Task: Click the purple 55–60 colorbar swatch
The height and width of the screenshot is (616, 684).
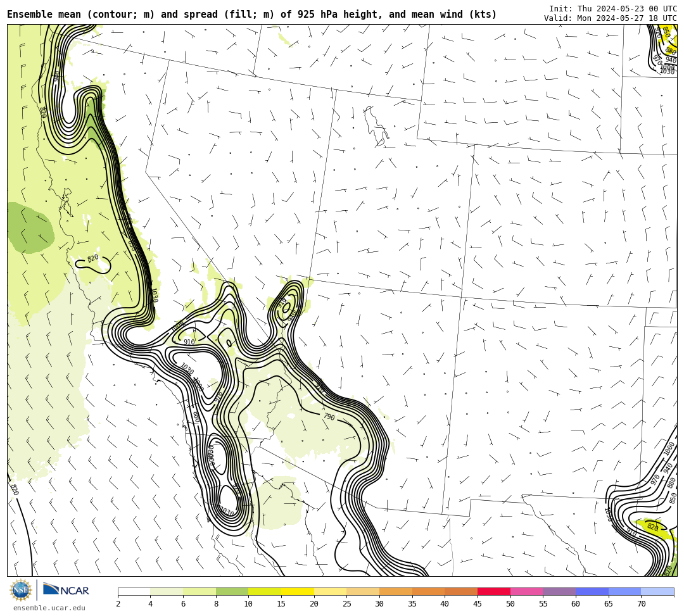Action: [x=559, y=591]
